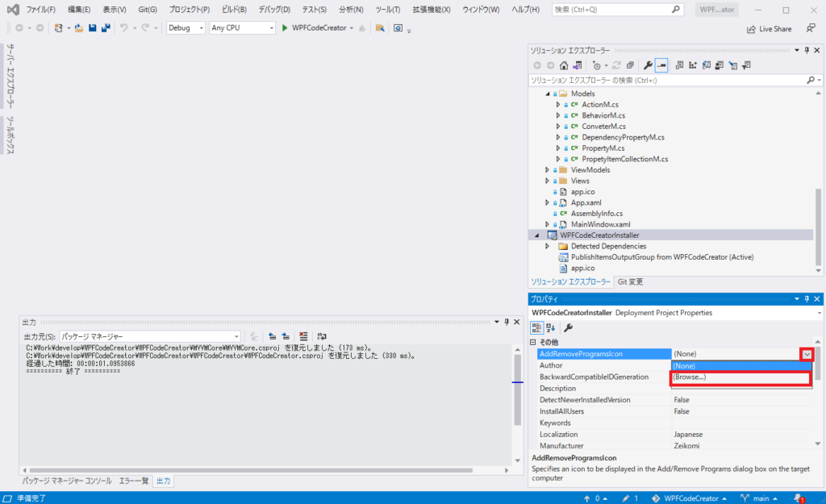Click the Save icon in the toolbar
The height and width of the screenshot is (504, 826).
click(92, 28)
